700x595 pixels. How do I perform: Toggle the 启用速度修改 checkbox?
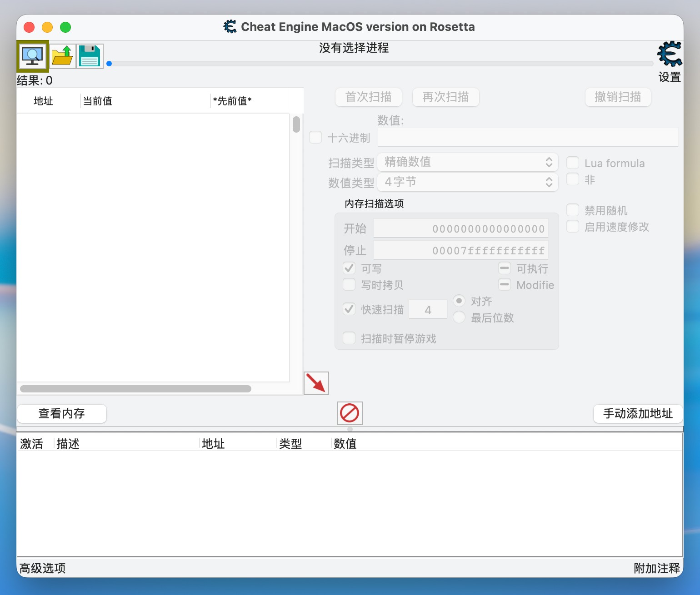(573, 227)
